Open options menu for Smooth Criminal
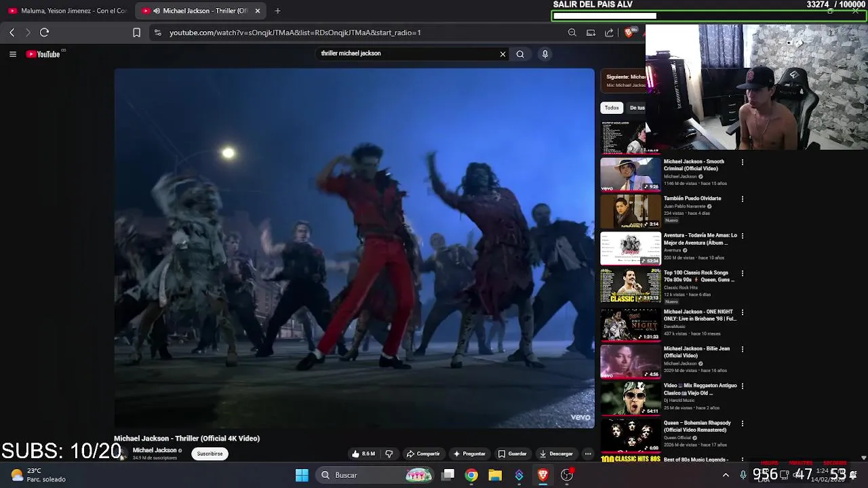Viewport: 868px width, 488px height. (x=743, y=162)
